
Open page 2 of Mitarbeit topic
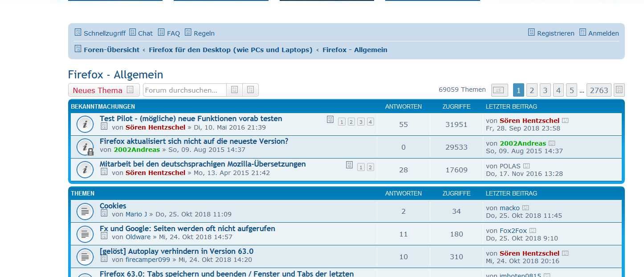[x=371, y=167]
